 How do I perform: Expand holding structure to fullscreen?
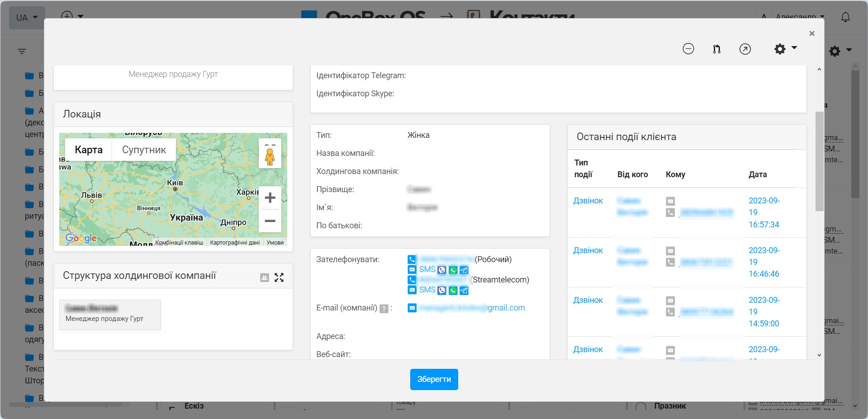279,278
